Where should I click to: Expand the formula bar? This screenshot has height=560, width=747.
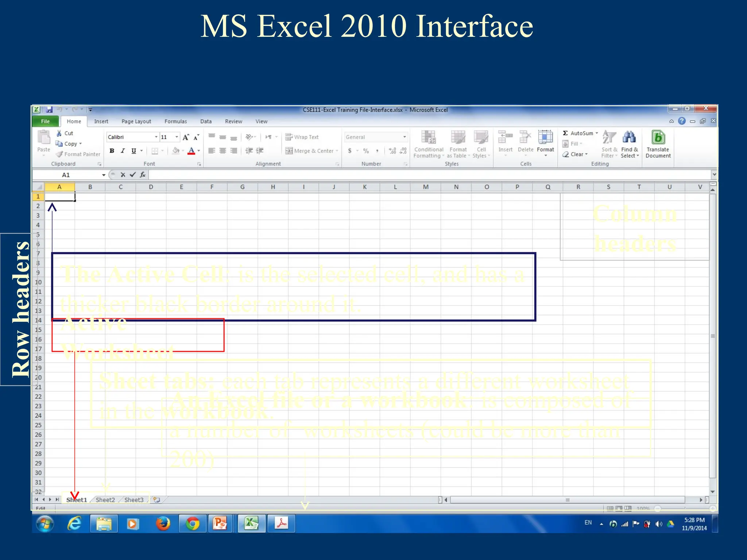tap(714, 175)
